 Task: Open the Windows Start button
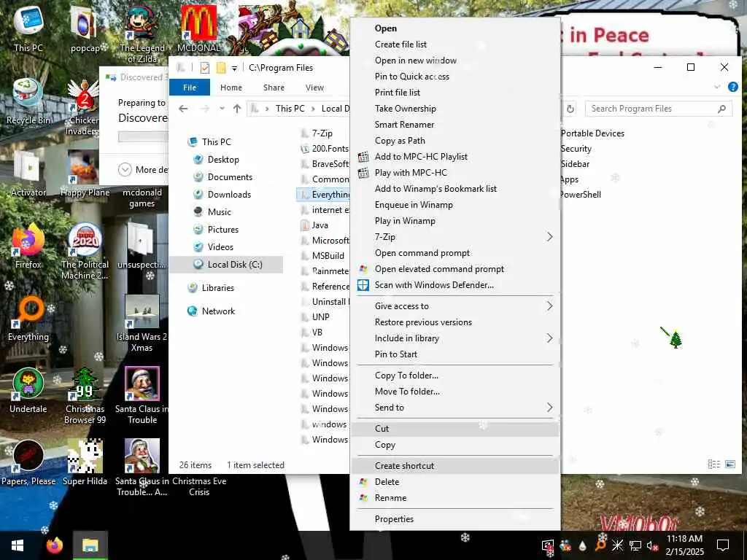18,545
